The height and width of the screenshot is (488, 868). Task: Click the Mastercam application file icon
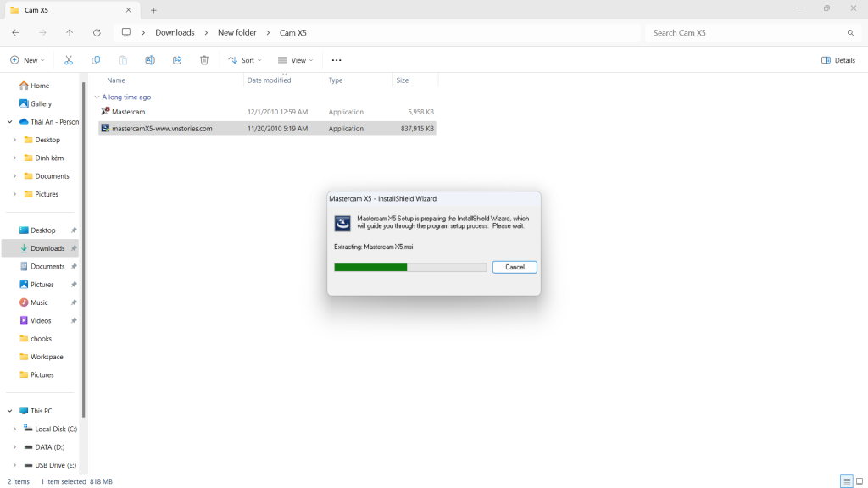click(x=105, y=111)
